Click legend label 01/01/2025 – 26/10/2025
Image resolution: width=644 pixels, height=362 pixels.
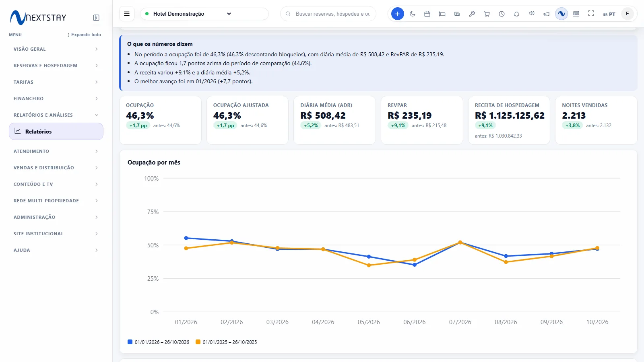(230, 342)
